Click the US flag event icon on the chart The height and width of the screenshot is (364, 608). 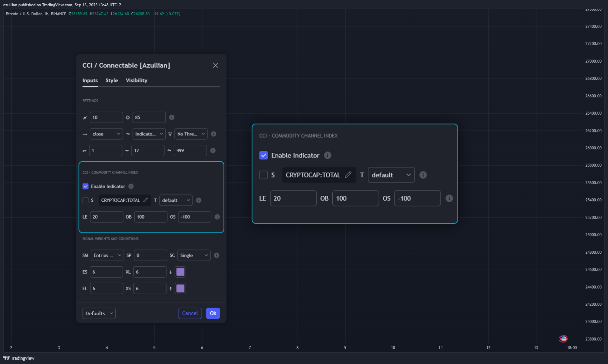coord(563,339)
